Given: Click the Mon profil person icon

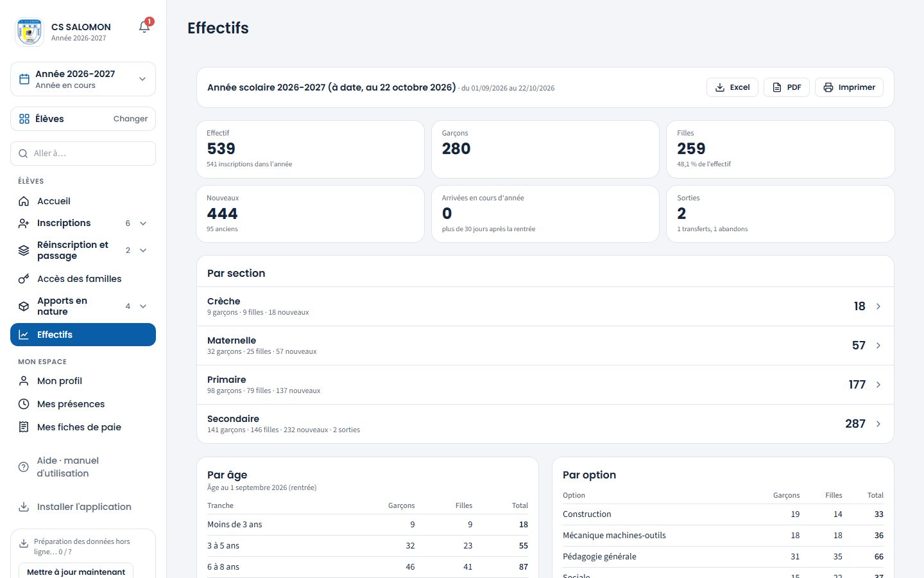Looking at the screenshot, I should [x=24, y=381].
